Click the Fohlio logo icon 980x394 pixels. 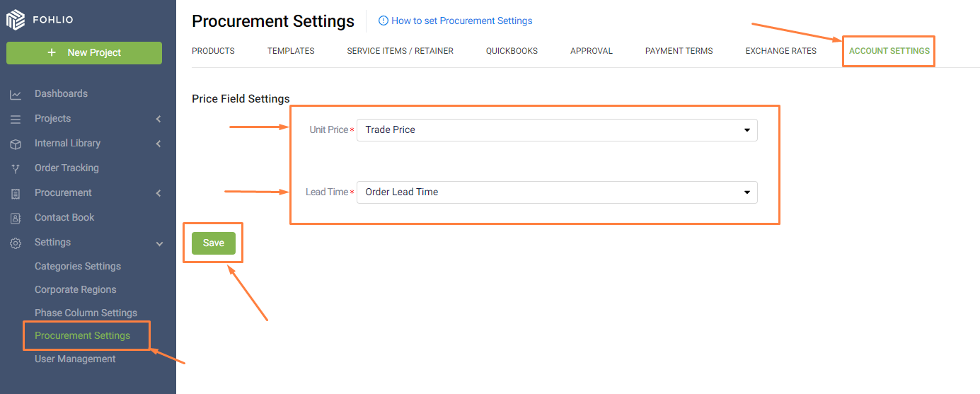pyautogui.click(x=16, y=20)
